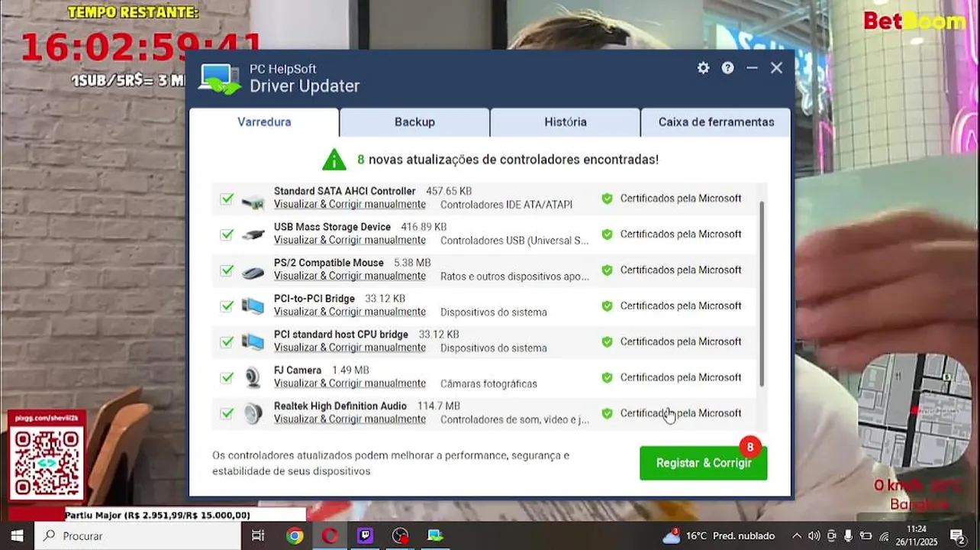Open the notification center icon
980x550 pixels.
coord(956,535)
